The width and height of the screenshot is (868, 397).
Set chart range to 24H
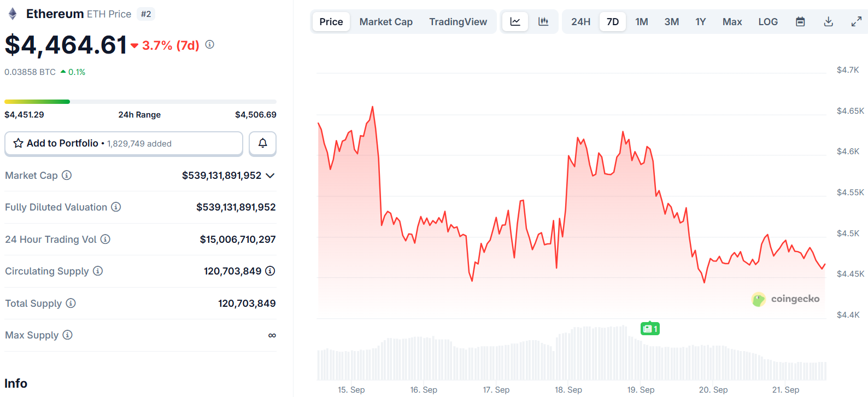580,22
